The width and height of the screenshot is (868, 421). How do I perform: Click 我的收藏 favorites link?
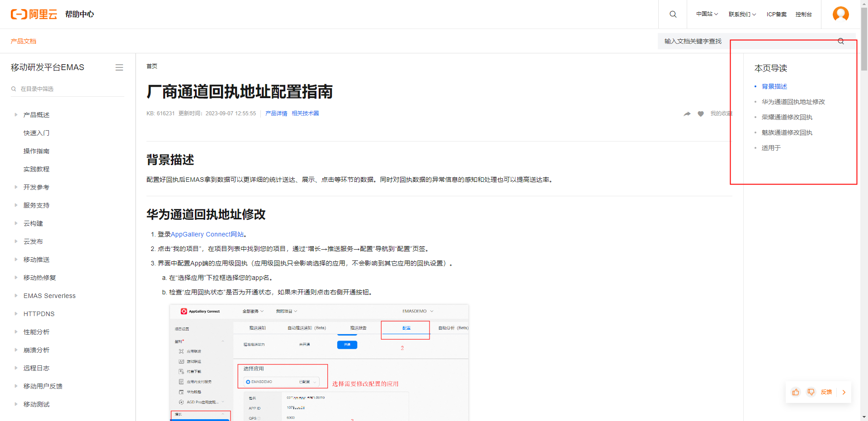click(x=721, y=114)
